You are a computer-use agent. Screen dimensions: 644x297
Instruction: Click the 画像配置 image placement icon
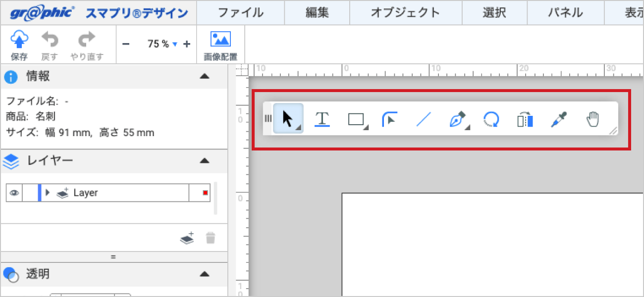(220, 39)
